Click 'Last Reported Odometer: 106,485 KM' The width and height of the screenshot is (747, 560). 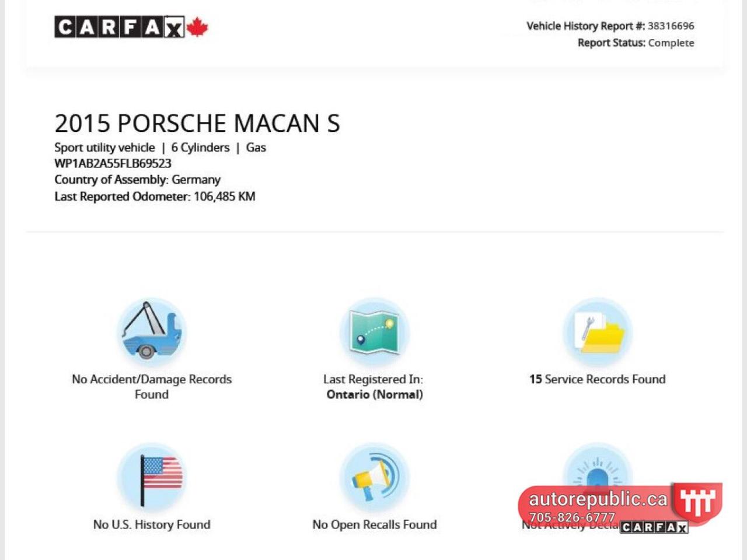point(155,197)
